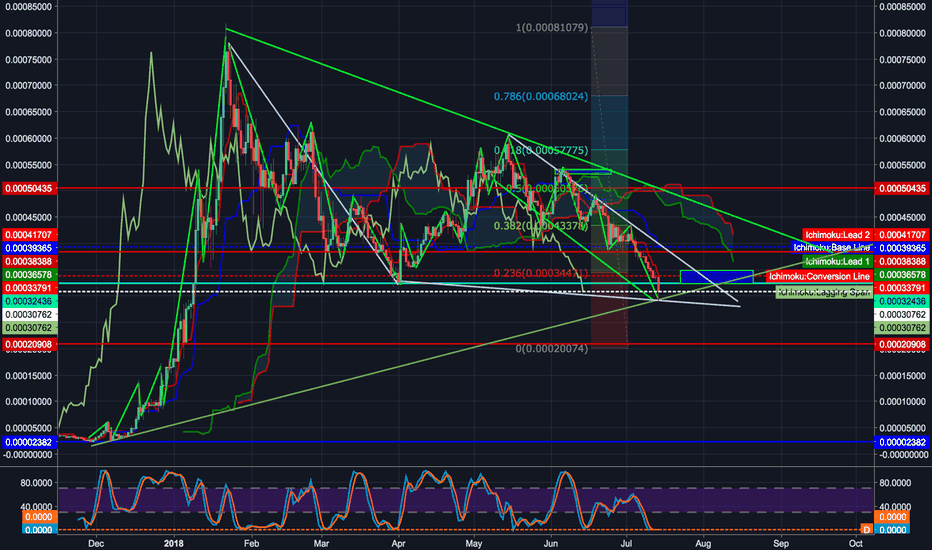Image resolution: width=932 pixels, height=550 pixels.
Task: Click the Jul label on the time axis
Action: [x=626, y=543]
